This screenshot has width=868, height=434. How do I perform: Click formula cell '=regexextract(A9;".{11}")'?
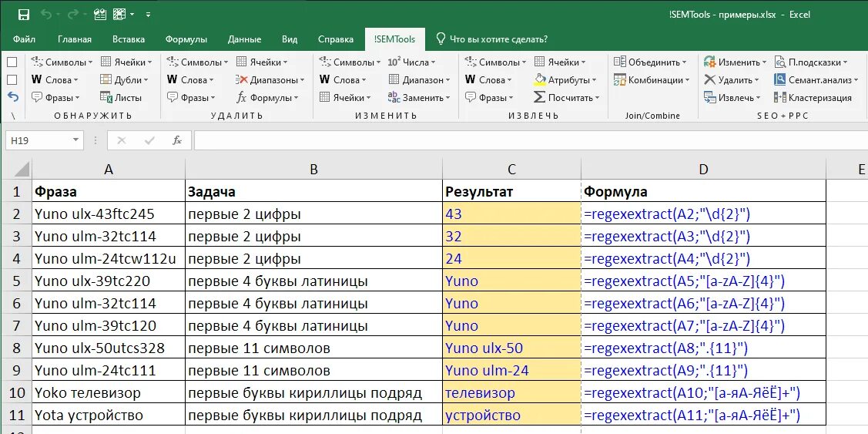(704, 370)
